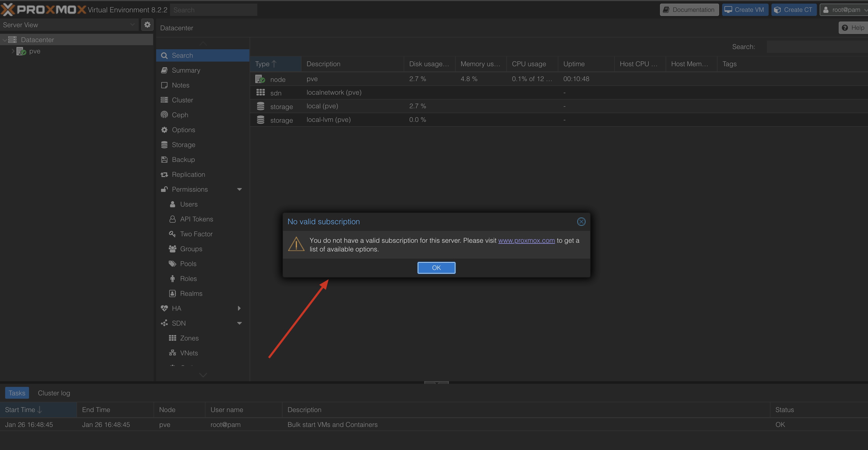Open the Replication side menu item

point(203,174)
